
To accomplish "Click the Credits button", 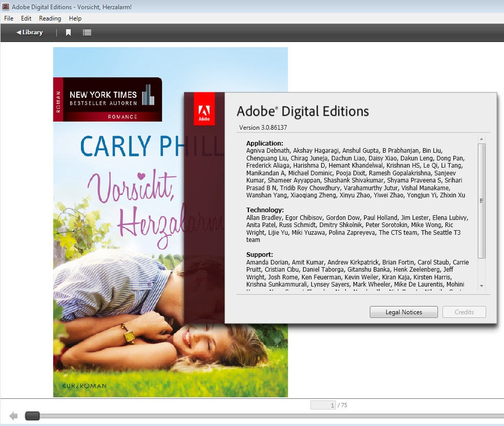I will pyautogui.click(x=464, y=312).
